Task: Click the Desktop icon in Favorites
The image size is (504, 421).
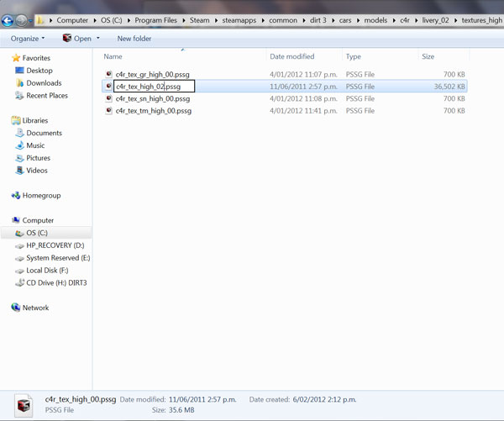Action: point(19,71)
